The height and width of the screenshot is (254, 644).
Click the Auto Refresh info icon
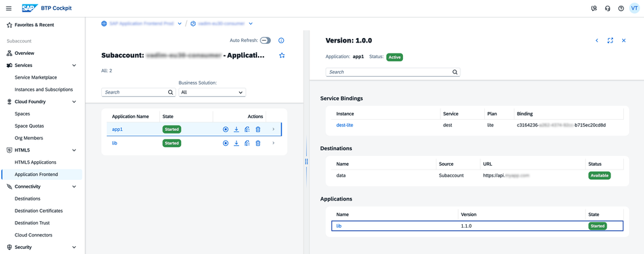click(x=281, y=40)
